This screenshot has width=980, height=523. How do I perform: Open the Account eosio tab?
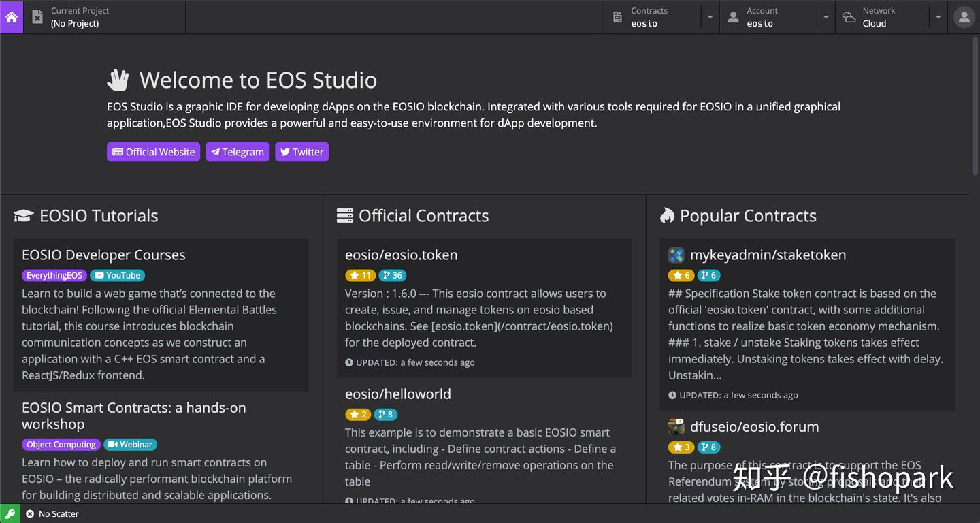coord(768,17)
